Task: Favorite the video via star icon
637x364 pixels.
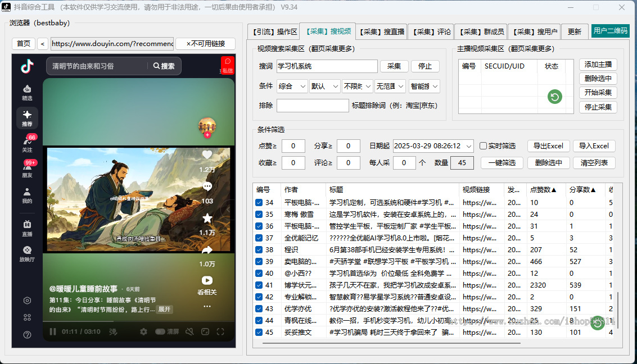Action: [x=207, y=218]
